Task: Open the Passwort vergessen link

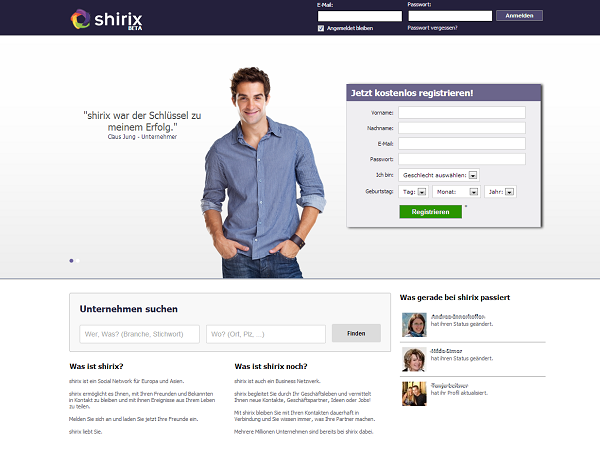Action: coord(432,28)
